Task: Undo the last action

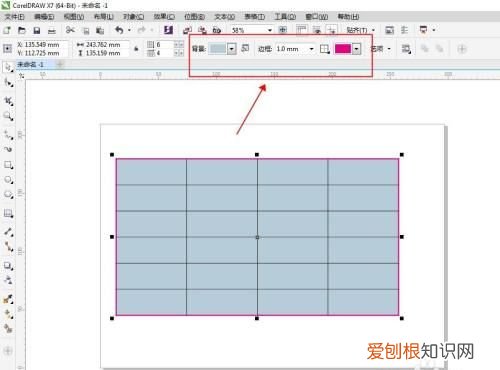Action: (119, 30)
